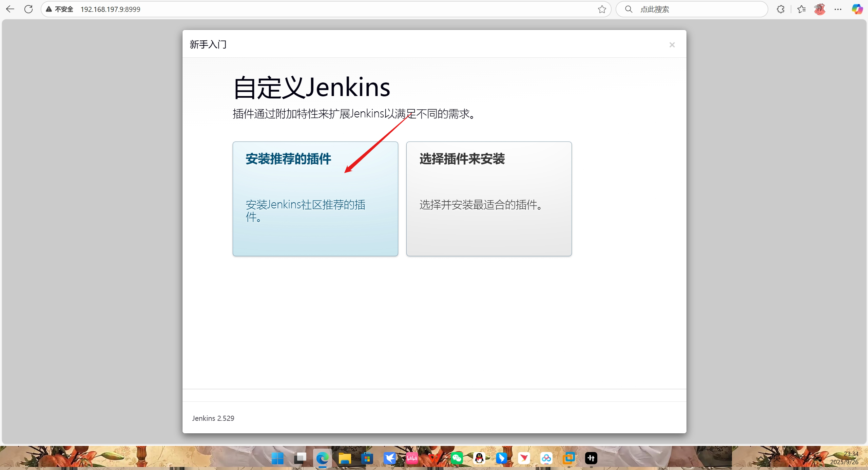This screenshot has height=470, width=868.
Task: Open WPS Office from the taskbar
Action: (x=434, y=458)
